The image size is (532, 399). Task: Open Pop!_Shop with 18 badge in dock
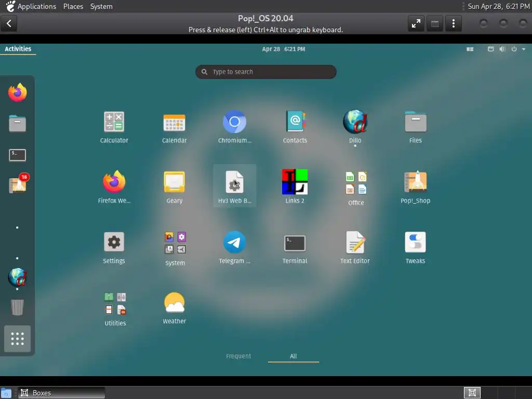[x=18, y=184]
